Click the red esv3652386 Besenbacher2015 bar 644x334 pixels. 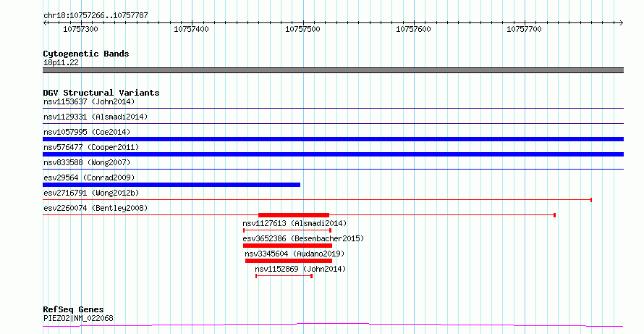pyautogui.click(x=287, y=246)
